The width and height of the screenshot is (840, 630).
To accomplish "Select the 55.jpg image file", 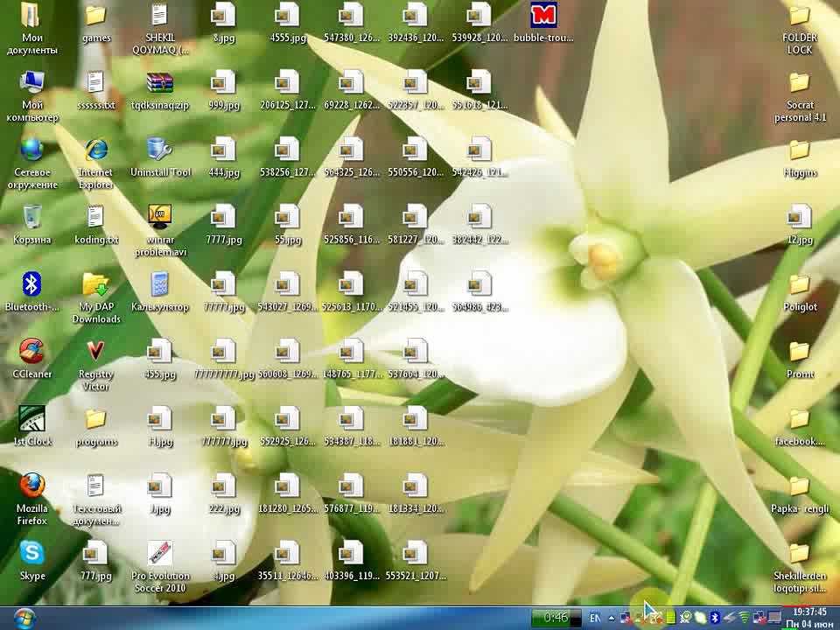I will pyautogui.click(x=288, y=217).
